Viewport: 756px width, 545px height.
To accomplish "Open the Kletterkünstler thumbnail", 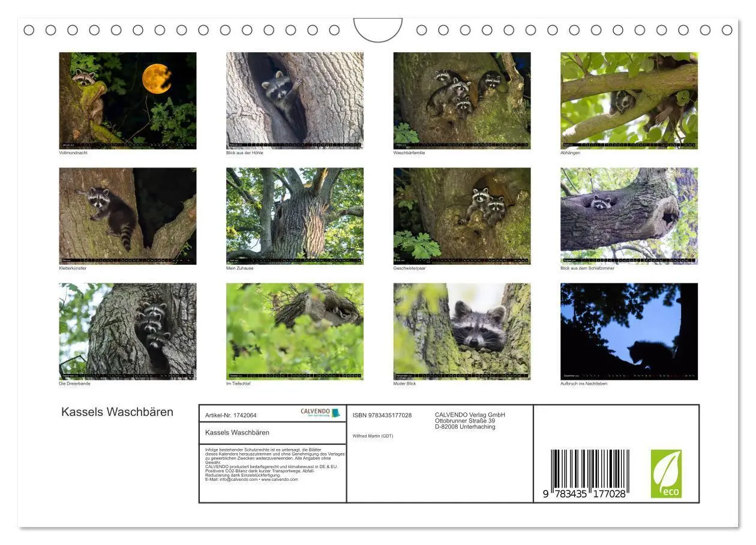I will (x=128, y=216).
